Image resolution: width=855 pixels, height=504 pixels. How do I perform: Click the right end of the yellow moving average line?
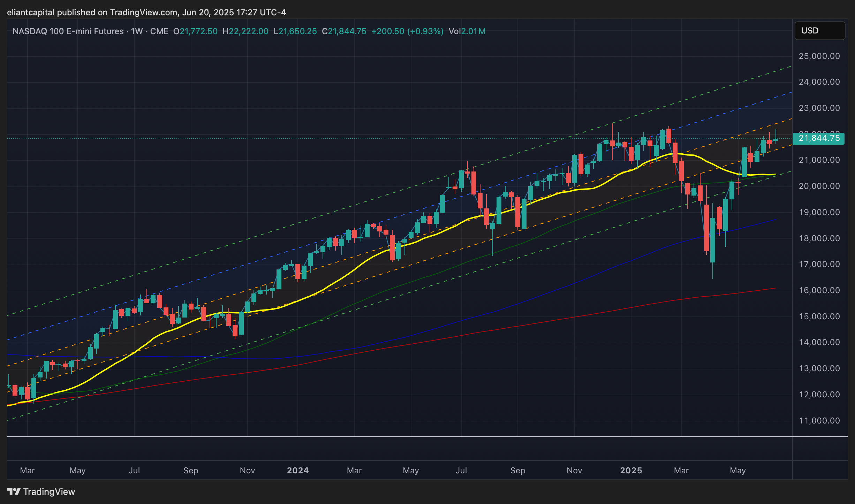point(775,174)
